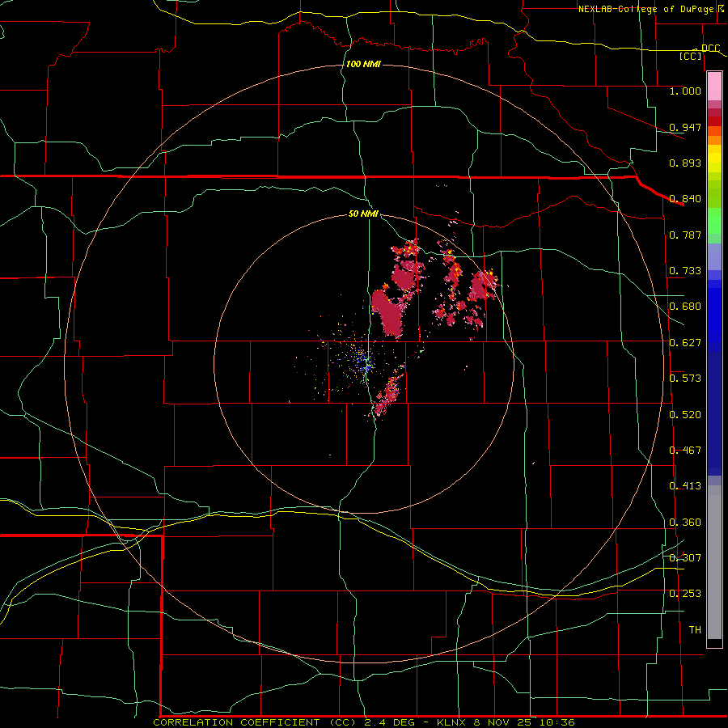
Task: Click the 100 NMI range ring label
Action: pos(363,64)
